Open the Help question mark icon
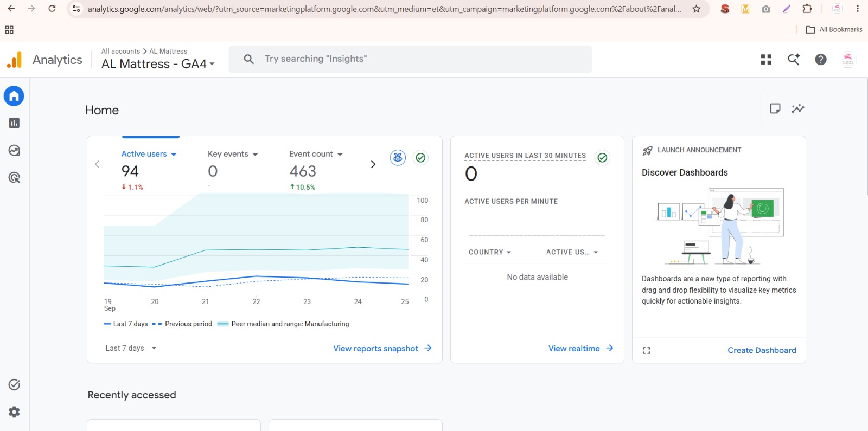The height and width of the screenshot is (431, 868). coord(821,60)
